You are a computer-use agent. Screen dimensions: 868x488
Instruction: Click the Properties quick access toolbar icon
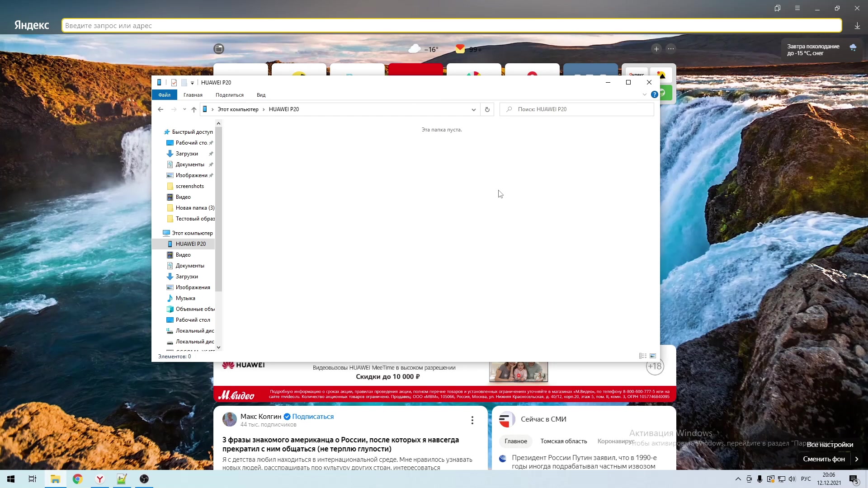[x=174, y=83]
